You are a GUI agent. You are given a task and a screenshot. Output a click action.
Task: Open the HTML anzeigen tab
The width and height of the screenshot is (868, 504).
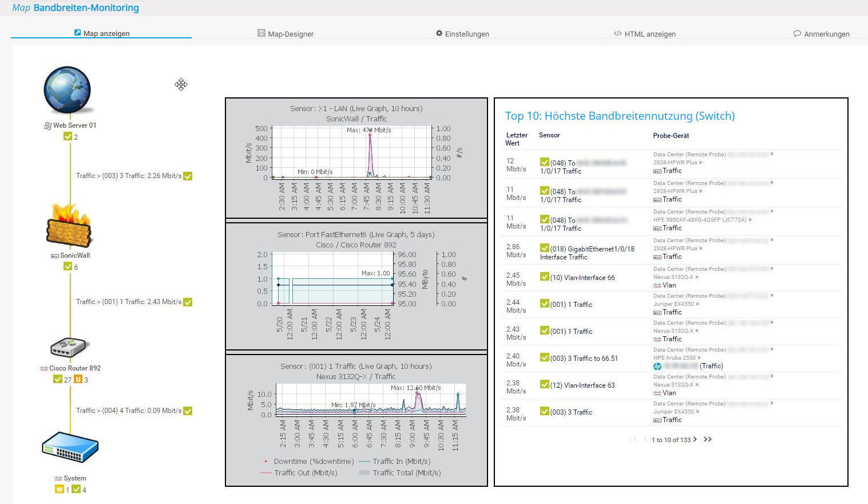(x=645, y=34)
